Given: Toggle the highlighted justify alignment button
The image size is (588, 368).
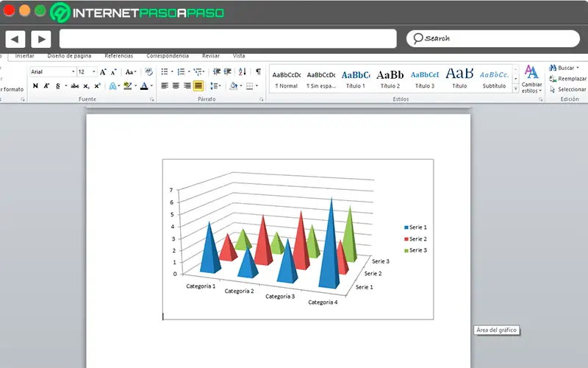Looking at the screenshot, I should tap(198, 86).
